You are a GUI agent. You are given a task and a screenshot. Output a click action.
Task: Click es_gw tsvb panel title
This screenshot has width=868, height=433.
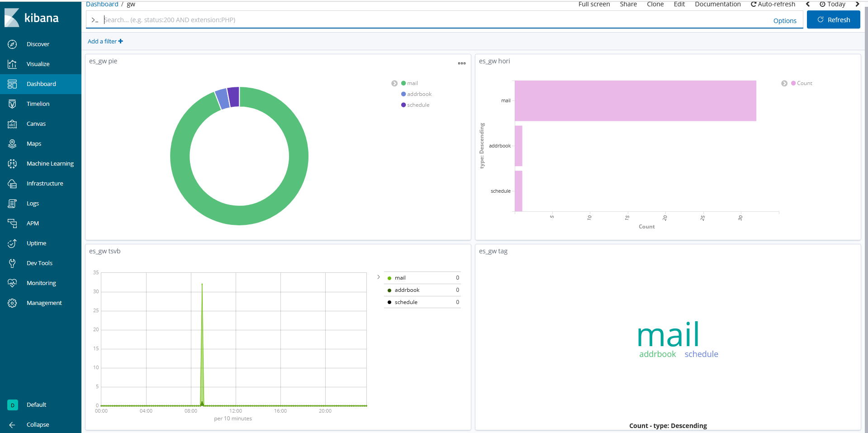104,251
